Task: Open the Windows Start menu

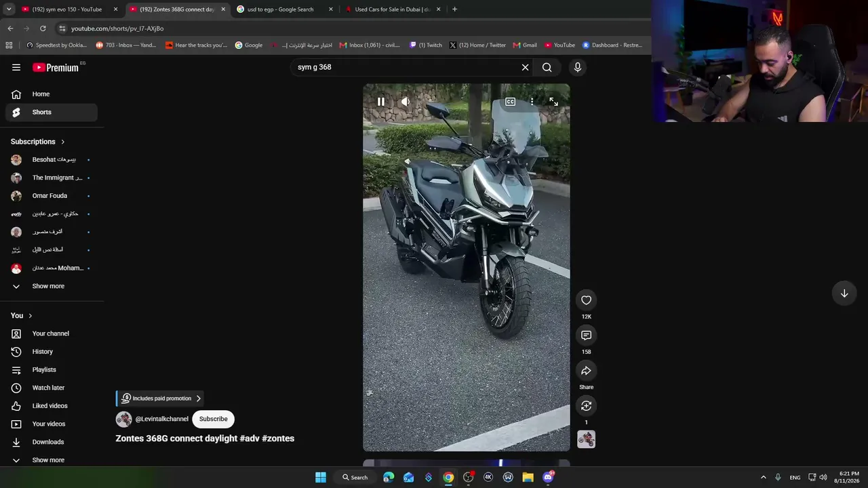Action: 321,477
